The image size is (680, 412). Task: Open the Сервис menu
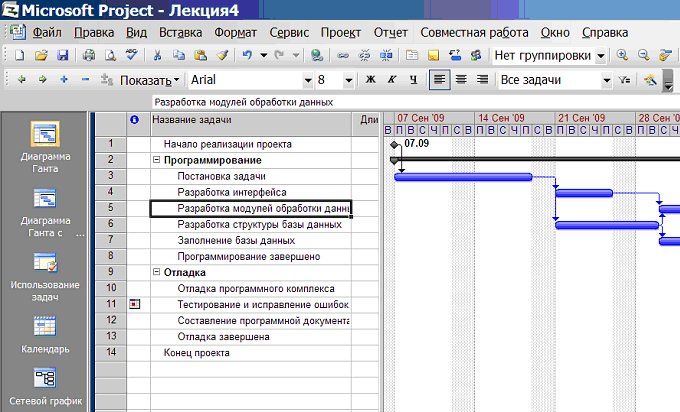click(x=289, y=33)
